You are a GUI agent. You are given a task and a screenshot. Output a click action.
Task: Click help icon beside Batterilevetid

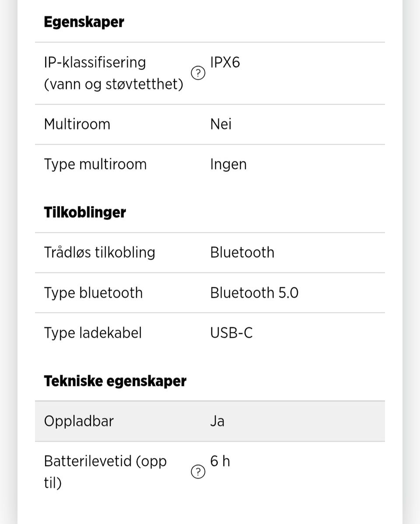click(198, 472)
